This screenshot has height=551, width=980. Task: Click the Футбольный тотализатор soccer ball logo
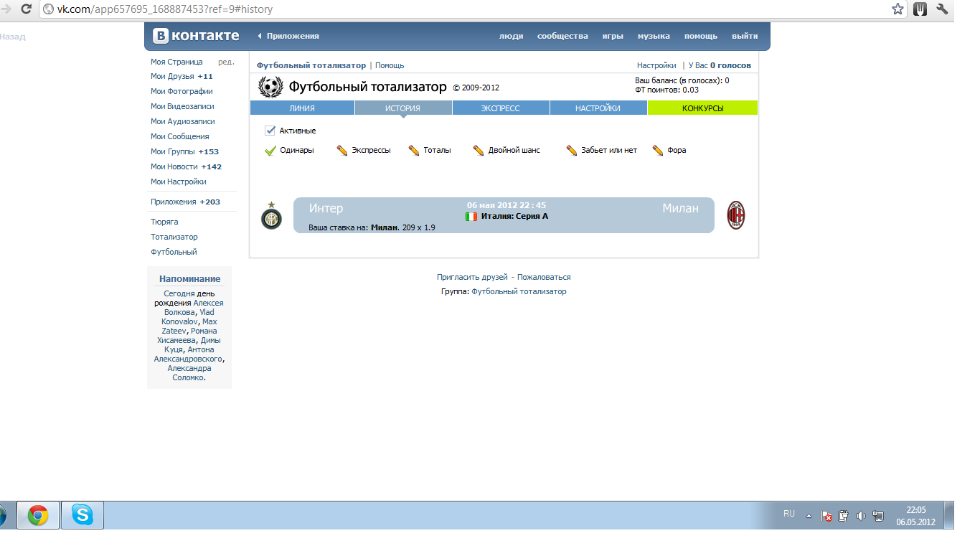(x=270, y=87)
